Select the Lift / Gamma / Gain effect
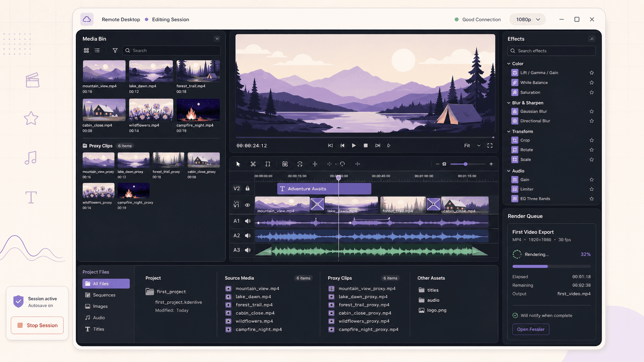The width and height of the screenshot is (644, 362). click(539, 73)
